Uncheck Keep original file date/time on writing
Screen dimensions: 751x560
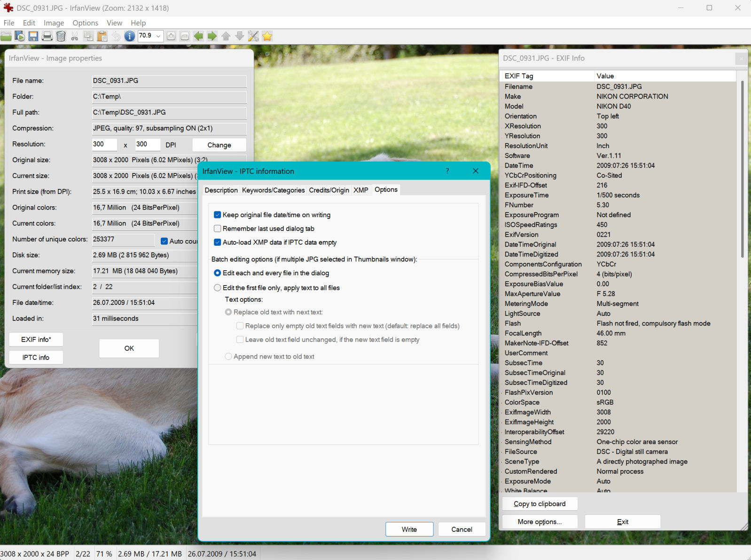tap(217, 215)
